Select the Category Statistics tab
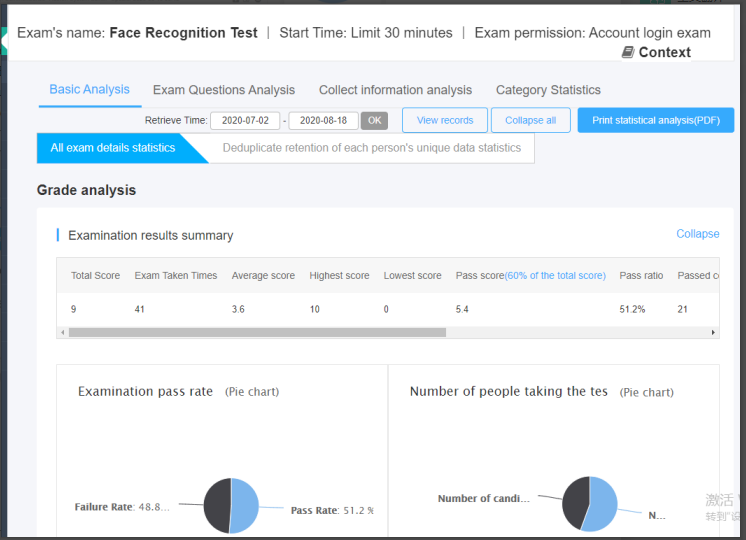The image size is (746, 540). [548, 90]
